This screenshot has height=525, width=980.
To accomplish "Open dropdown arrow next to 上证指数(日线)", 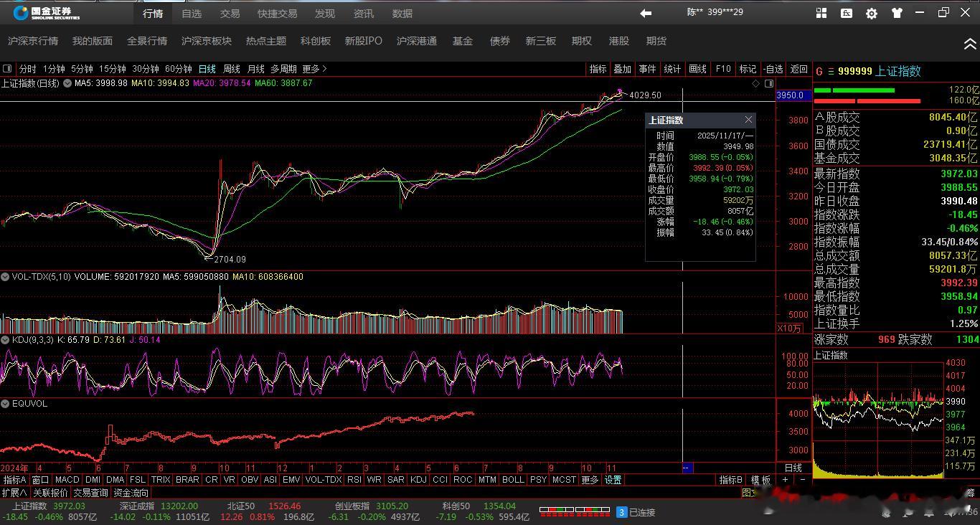I will [x=67, y=83].
